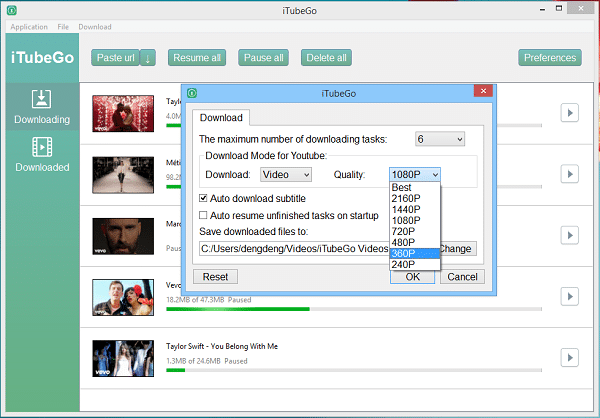Click the save path field iTubeGo Videos
Screen dimensions: 600x418
tap(295, 249)
